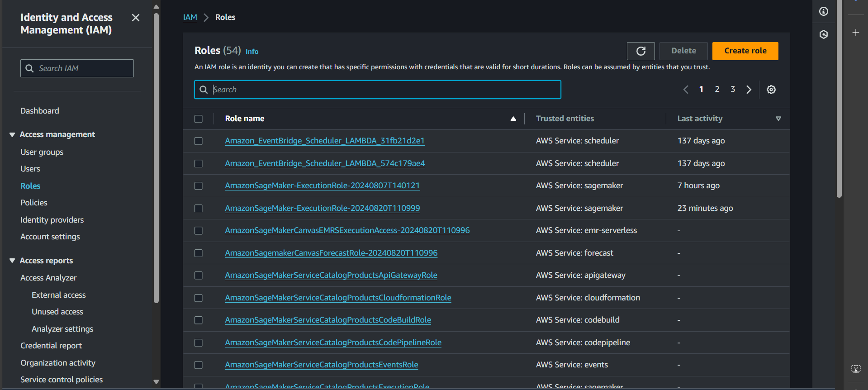This screenshot has width=868, height=390.
Task: Collapse the Access reports section
Action: (x=12, y=261)
